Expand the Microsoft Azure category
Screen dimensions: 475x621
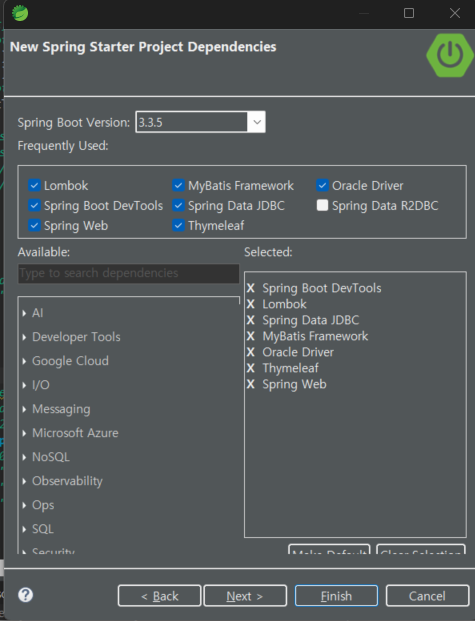25,433
